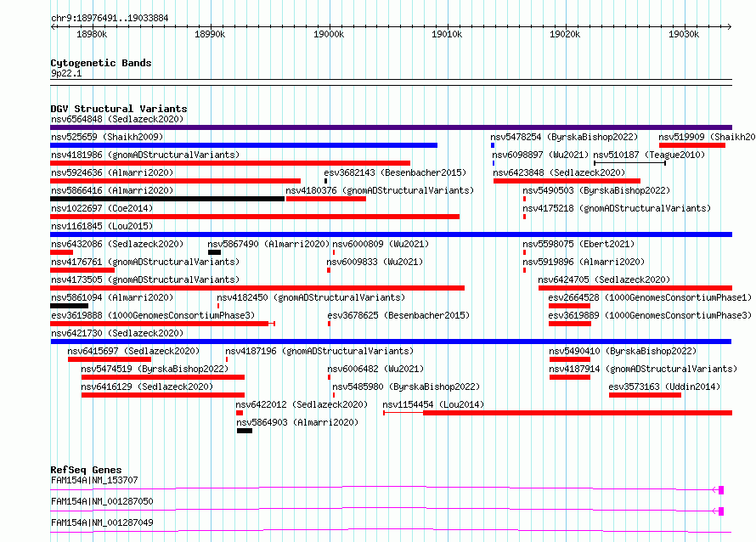This screenshot has width=756, height=542.
Task: Click nsv5867490 (Almarri2020) variant label
Action: point(268,244)
